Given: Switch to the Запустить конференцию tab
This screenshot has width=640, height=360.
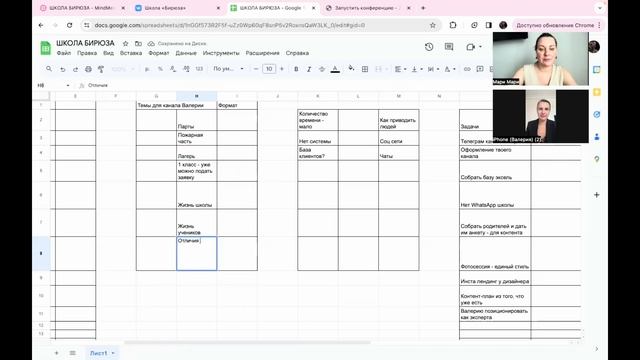Looking at the screenshot, I should [367, 8].
